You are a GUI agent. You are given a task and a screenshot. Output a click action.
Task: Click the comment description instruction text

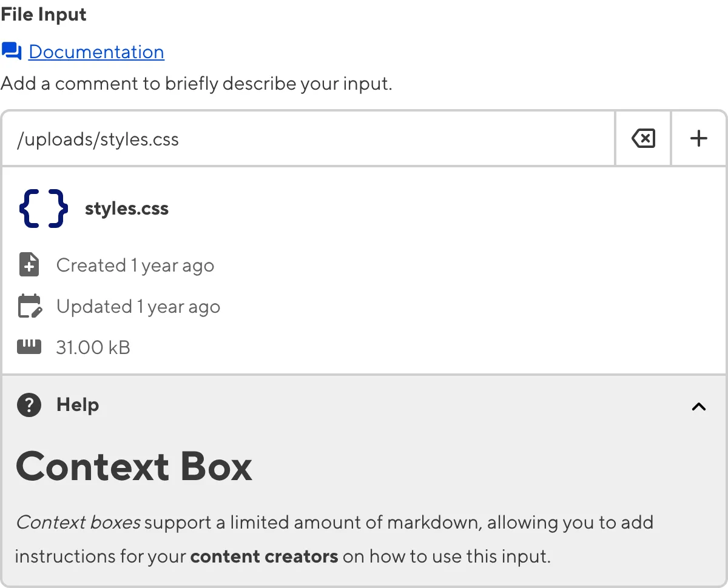tap(194, 83)
